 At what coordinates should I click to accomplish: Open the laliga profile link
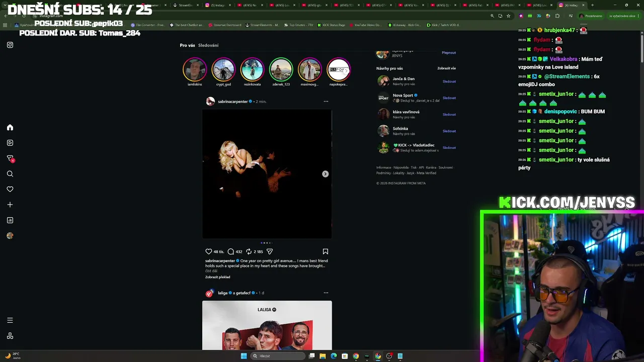[x=222, y=293]
